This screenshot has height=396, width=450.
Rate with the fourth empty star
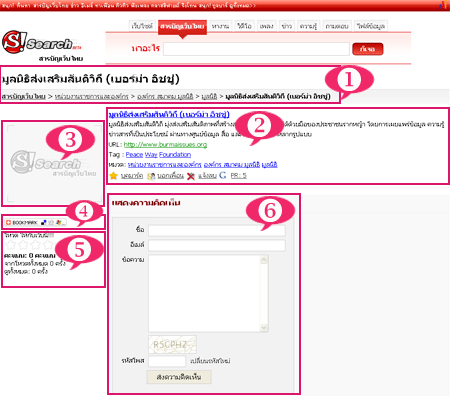pyautogui.click(x=48, y=245)
